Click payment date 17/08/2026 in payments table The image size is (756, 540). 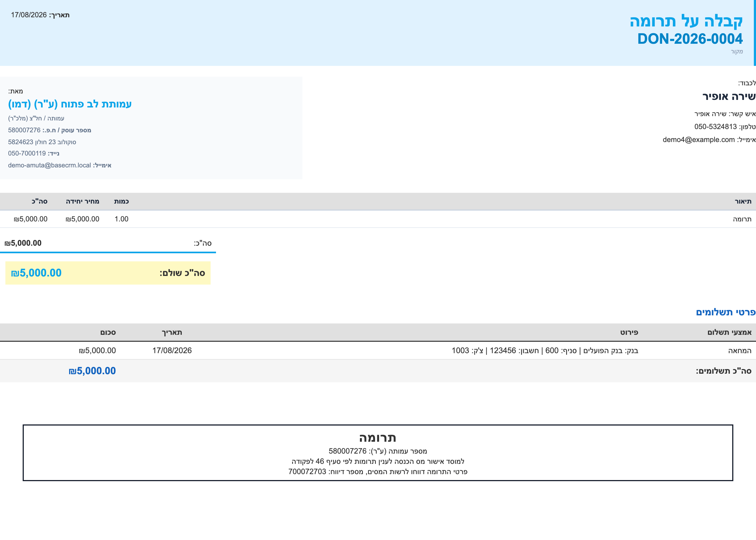coord(172,351)
